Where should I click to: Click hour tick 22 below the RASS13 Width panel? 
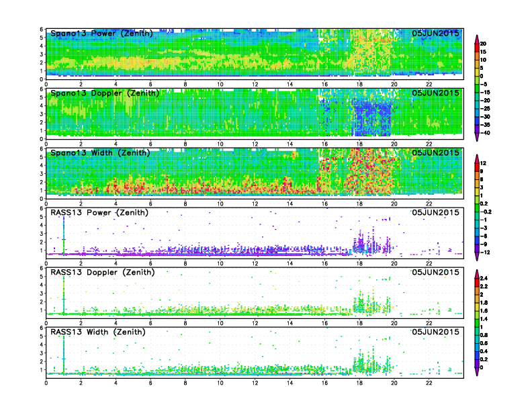tap(429, 383)
